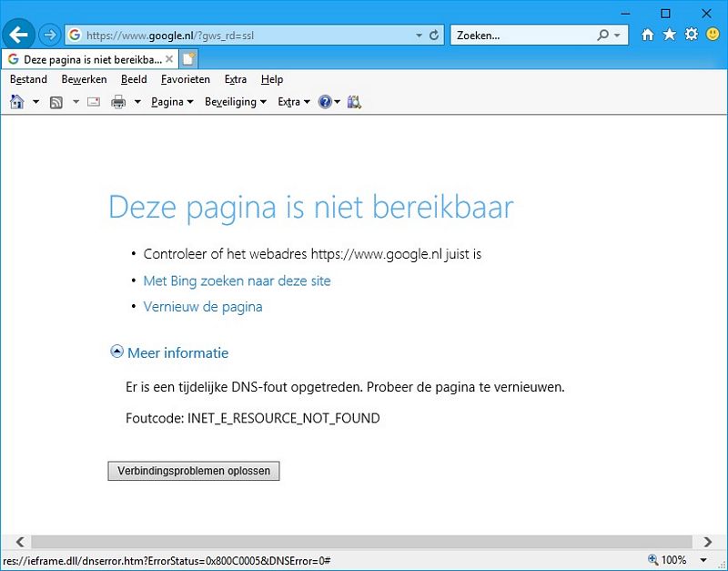Open the Bestand menu

tap(28, 79)
